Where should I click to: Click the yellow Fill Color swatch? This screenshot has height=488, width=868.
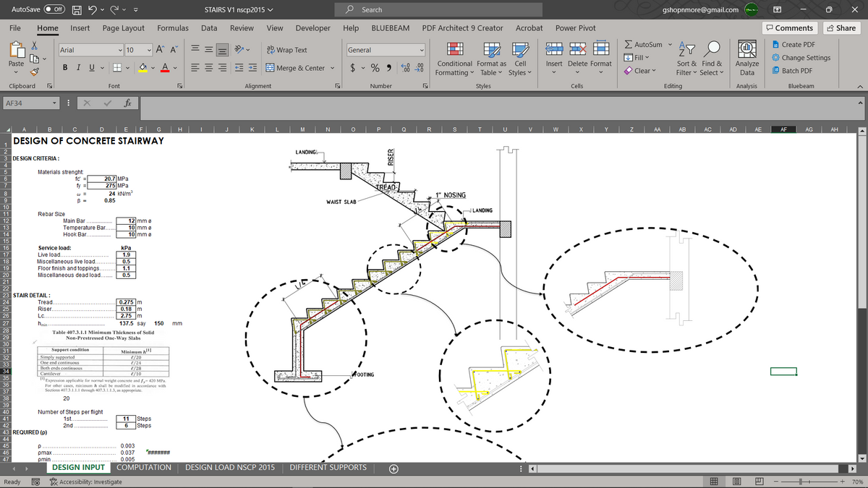click(143, 68)
